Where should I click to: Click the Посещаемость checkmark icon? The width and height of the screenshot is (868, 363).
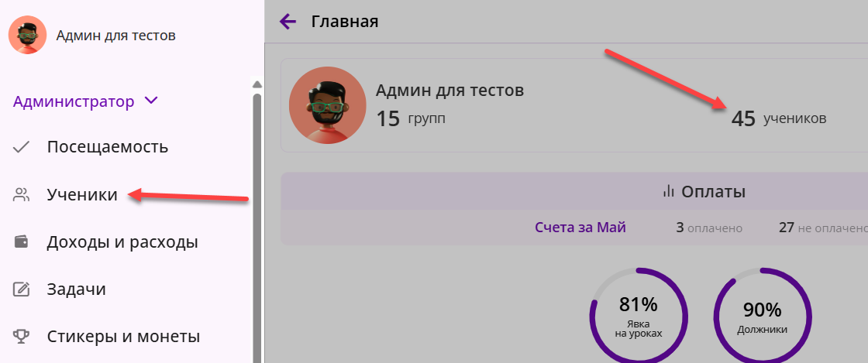point(21,147)
